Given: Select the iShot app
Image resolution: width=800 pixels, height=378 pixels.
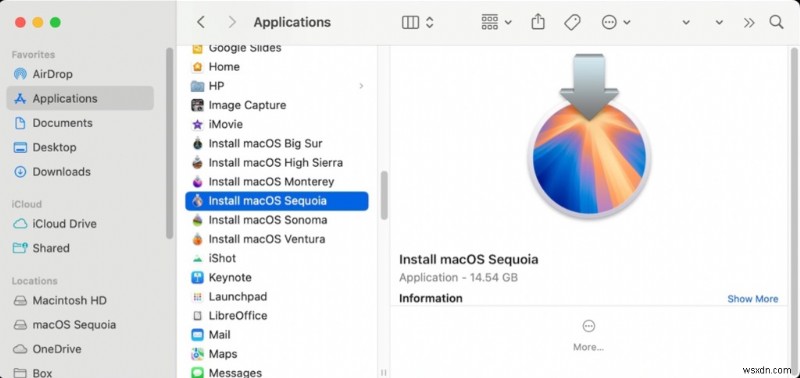Looking at the screenshot, I should pos(277,258).
